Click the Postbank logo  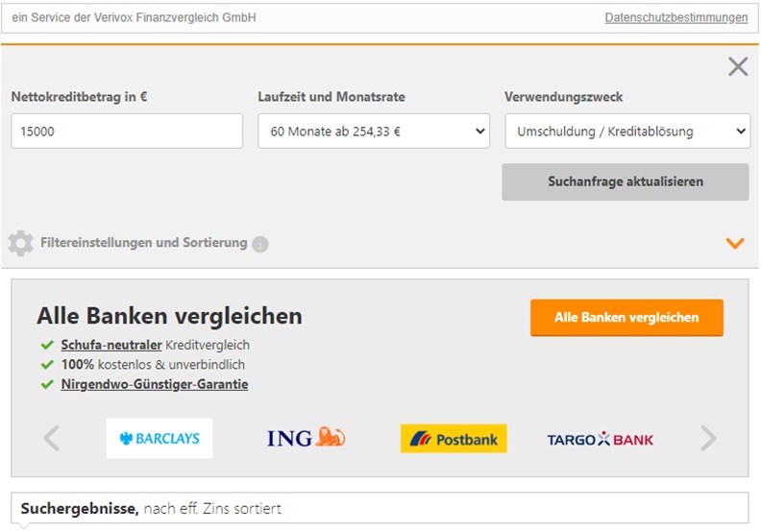454,439
